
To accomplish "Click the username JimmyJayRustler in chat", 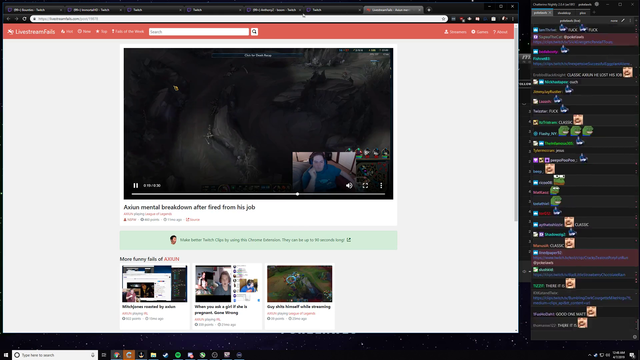I will (x=547, y=92).
